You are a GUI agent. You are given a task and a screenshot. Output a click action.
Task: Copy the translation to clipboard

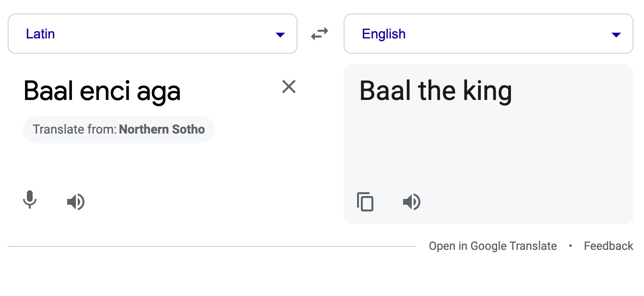click(x=365, y=202)
